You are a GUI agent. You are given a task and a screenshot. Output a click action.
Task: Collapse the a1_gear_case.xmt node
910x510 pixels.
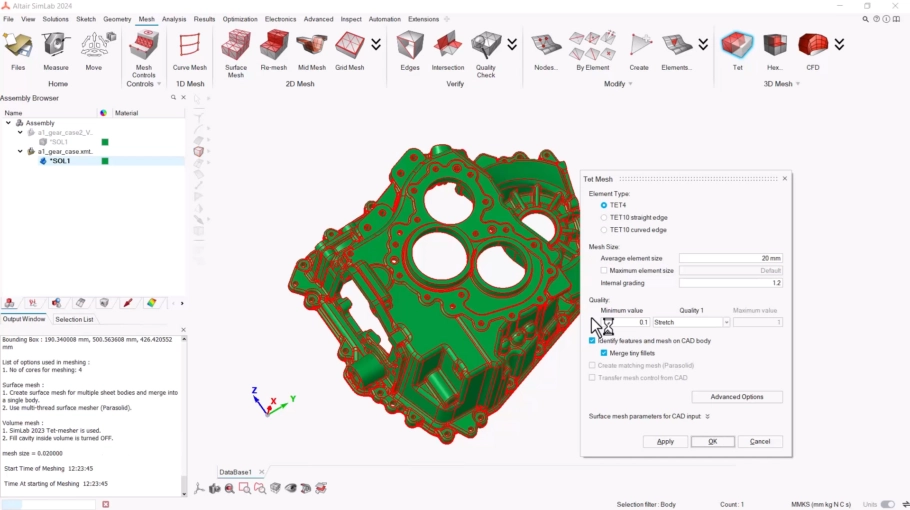click(20, 151)
